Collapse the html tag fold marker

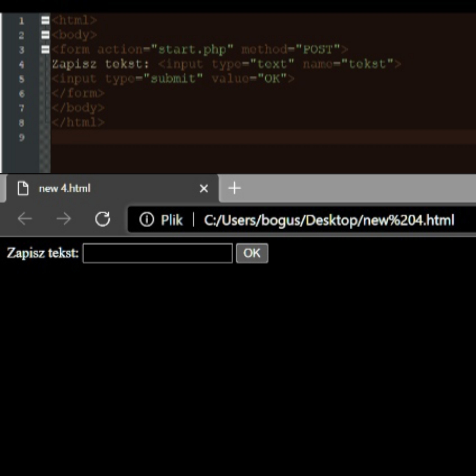point(45,20)
